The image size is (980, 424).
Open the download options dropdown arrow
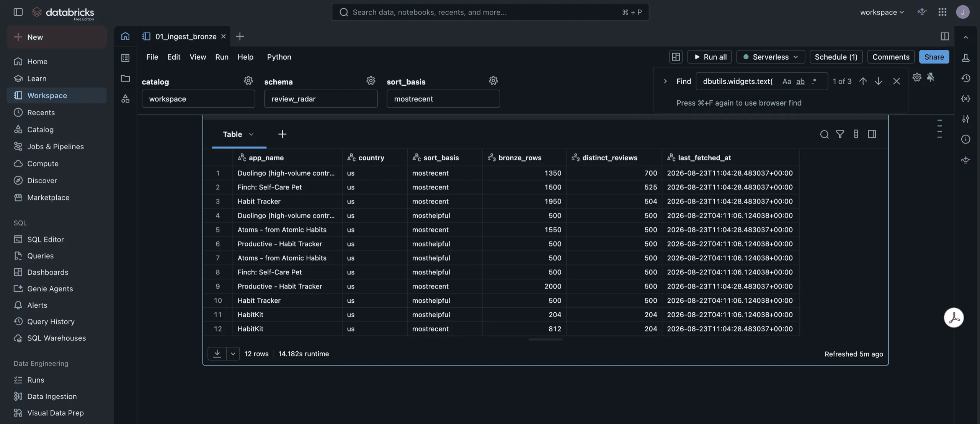pyautogui.click(x=233, y=354)
